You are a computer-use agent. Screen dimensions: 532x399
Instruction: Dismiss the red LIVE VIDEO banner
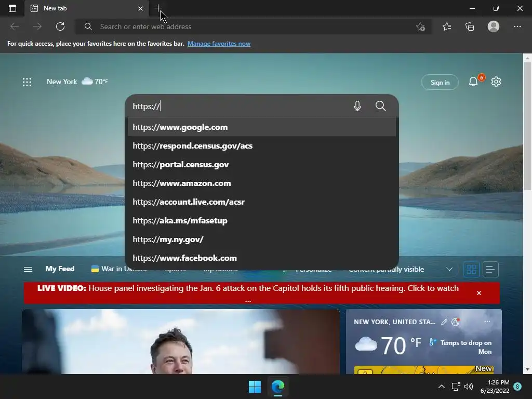click(x=478, y=293)
